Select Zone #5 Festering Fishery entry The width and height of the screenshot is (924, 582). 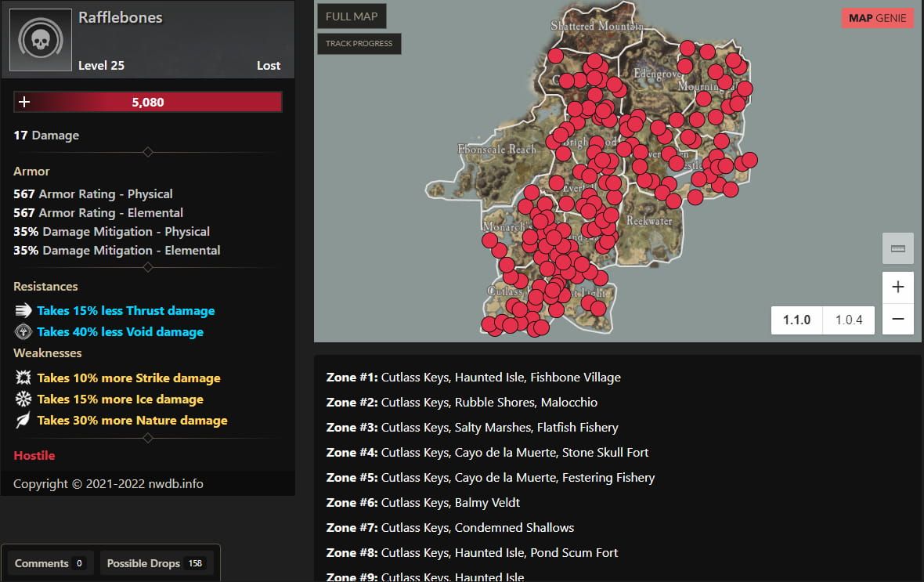click(490, 478)
